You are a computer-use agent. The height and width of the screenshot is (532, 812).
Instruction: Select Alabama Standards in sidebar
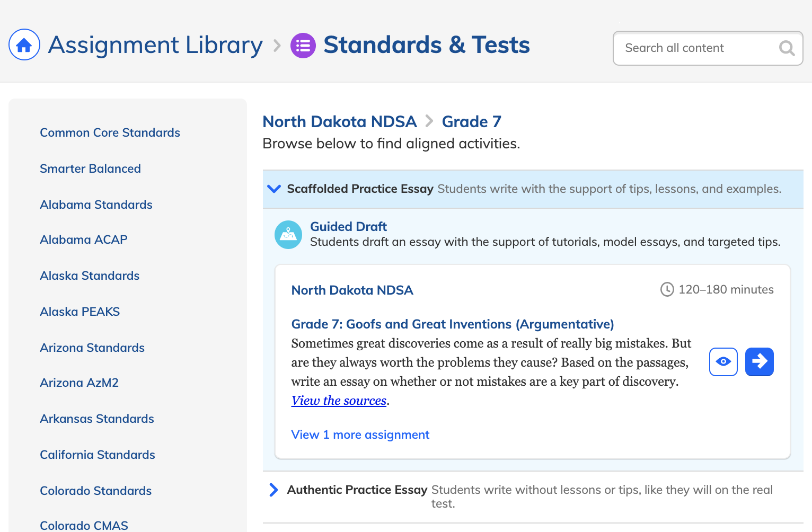tap(96, 205)
